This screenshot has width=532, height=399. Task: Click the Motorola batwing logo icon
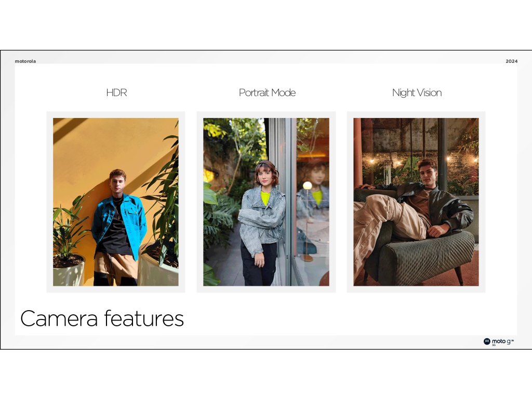(487, 341)
